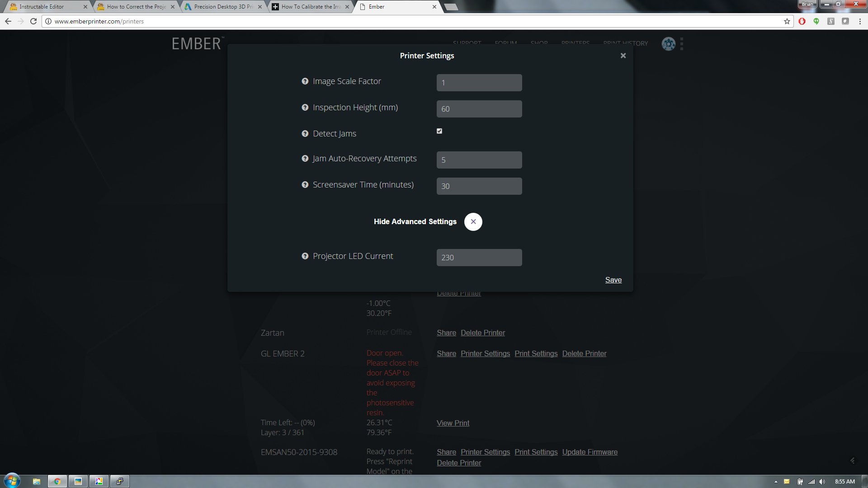868x488 pixels.
Task: Update Firmware for EMSAN50-2015-9308
Action: pyautogui.click(x=590, y=452)
